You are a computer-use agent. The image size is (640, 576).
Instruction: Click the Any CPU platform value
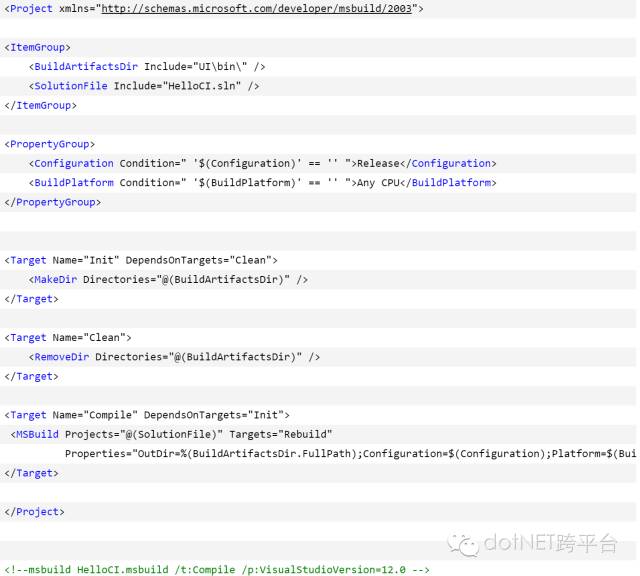click(378, 182)
